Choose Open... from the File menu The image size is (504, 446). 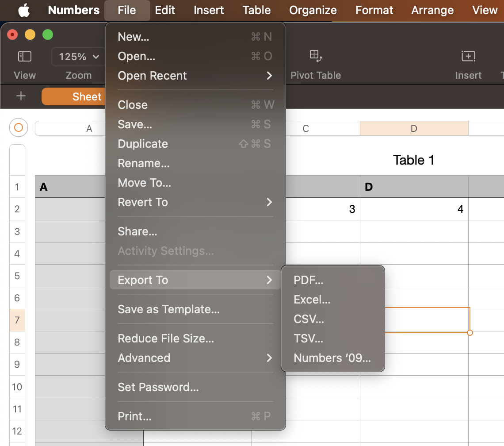click(x=195, y=56)
